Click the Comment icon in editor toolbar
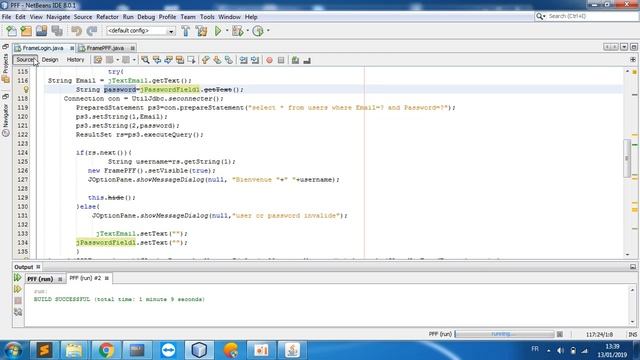 (295, 60)
